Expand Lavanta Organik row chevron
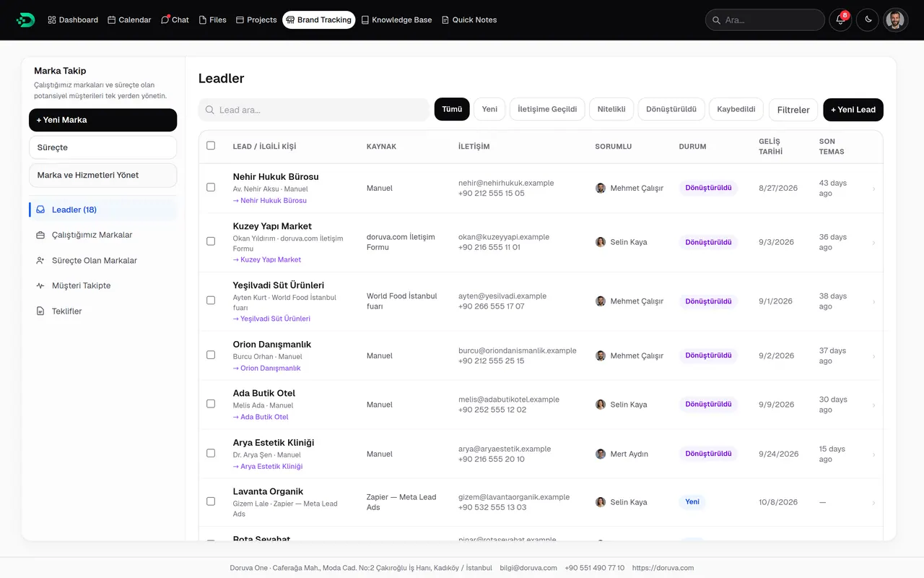Screen dimensions: 924x578 point(873,503)
